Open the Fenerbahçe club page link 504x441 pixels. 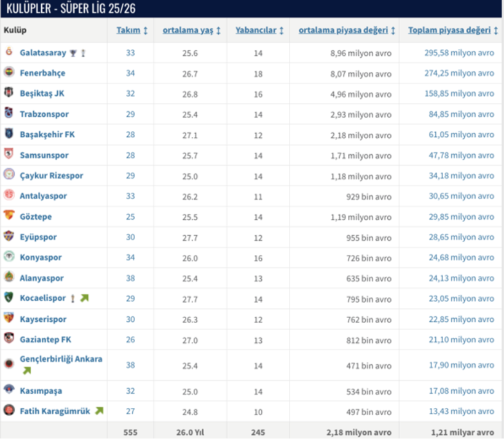click(x=42, y=73)
